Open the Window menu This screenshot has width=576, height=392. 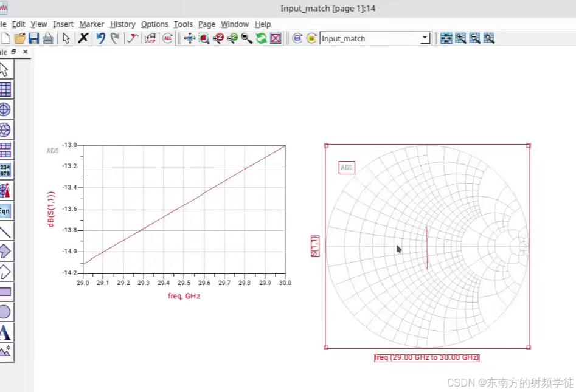point(235,24)
